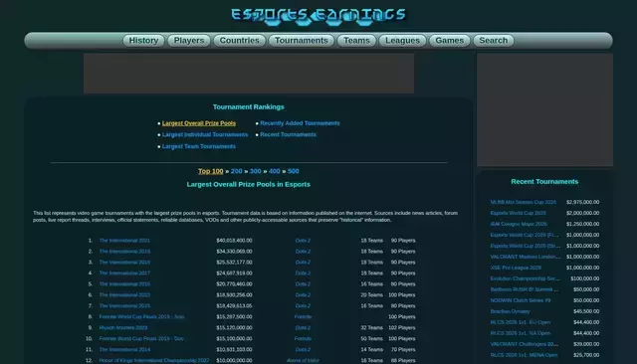This screenshot has width=637, height=364.
Task: Open The International 2022 tournament
Action: pyautogui.click(x=124, y=295)
